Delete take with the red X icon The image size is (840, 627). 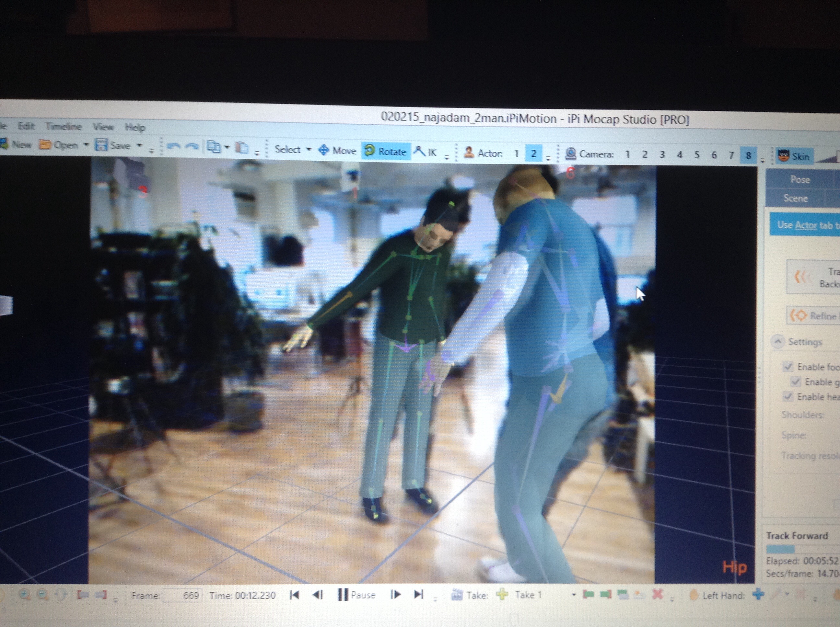[658, 594]
